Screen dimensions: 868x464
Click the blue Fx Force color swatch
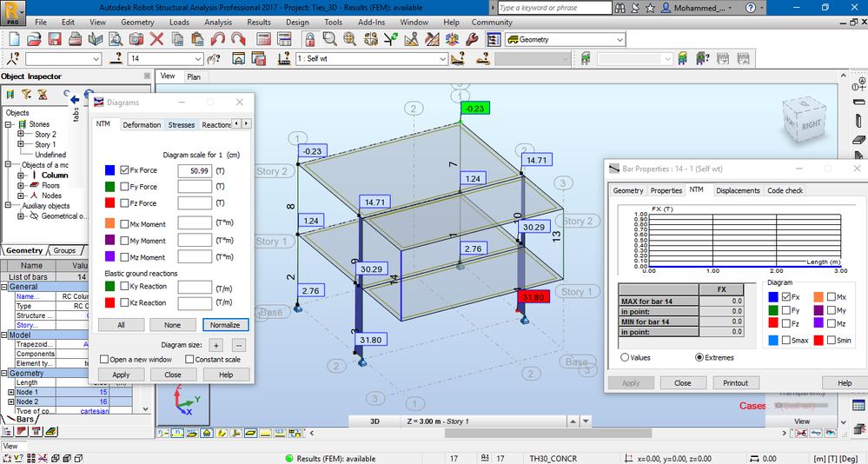click(x=109, y=170)
